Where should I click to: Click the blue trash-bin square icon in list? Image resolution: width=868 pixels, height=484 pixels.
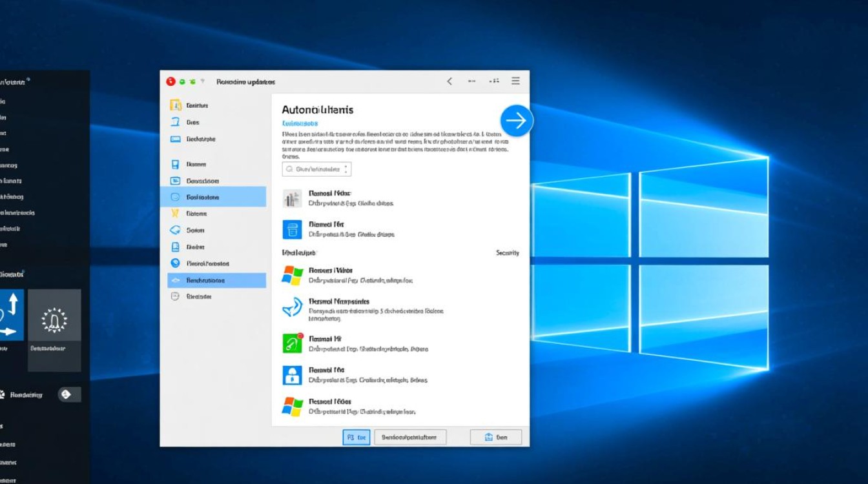[x=293, y=229]
